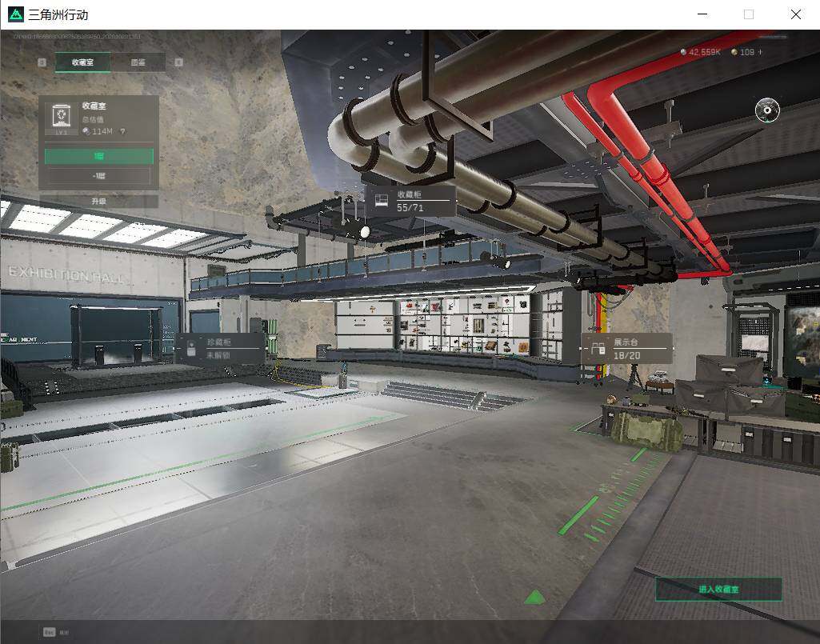Click the 42,559K balance text

tap(705, 52)
